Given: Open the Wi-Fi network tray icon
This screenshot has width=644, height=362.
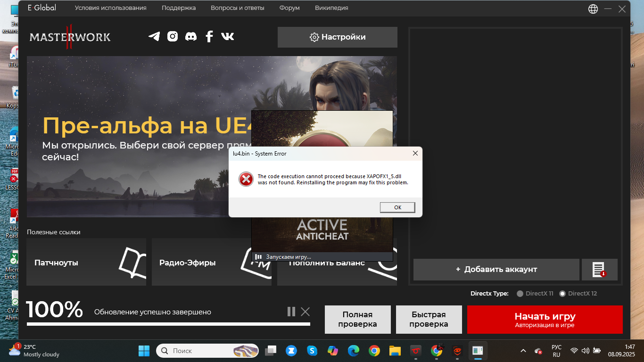Looking at the screenshot, I should click(574, 351).
